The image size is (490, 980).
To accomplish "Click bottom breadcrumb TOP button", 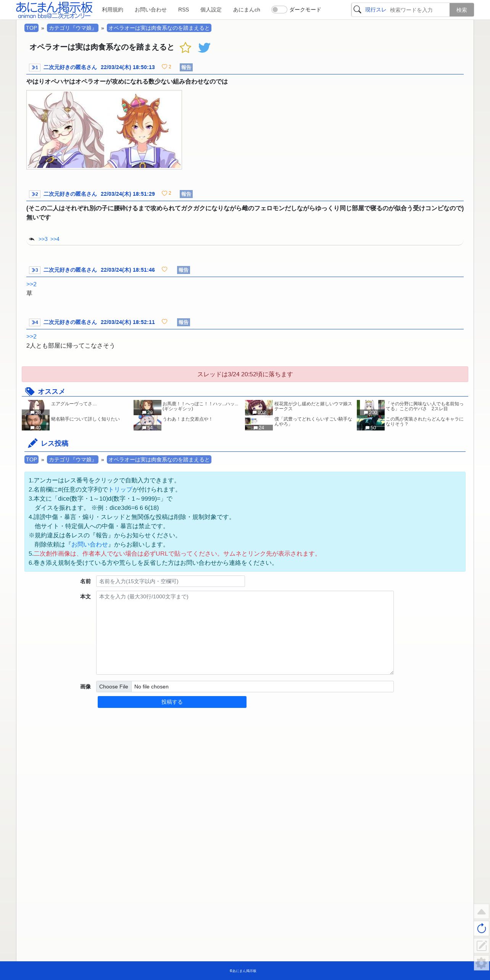I will 31,459.
